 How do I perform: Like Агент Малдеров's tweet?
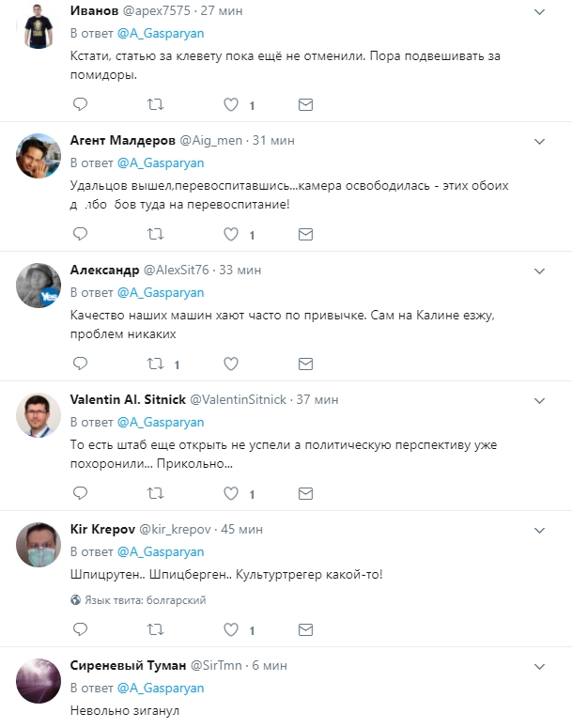(230, 233)
